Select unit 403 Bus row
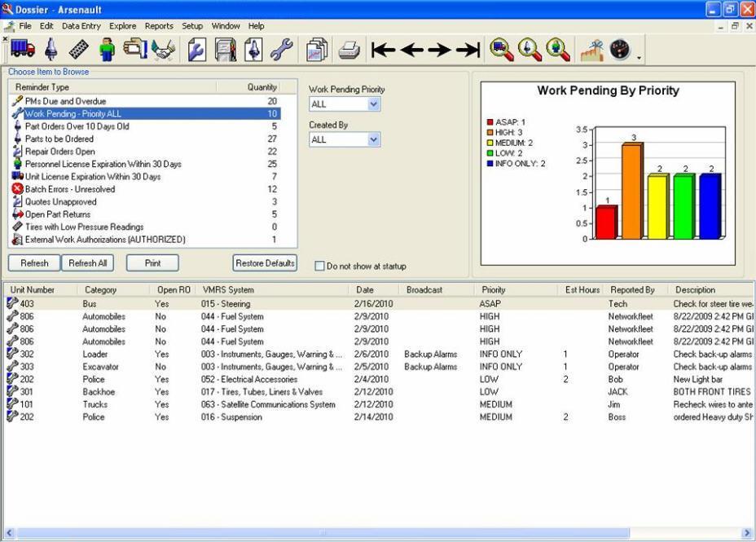Image resolution: width=756 pixels, height=542 pixels. tap(379, 304)
